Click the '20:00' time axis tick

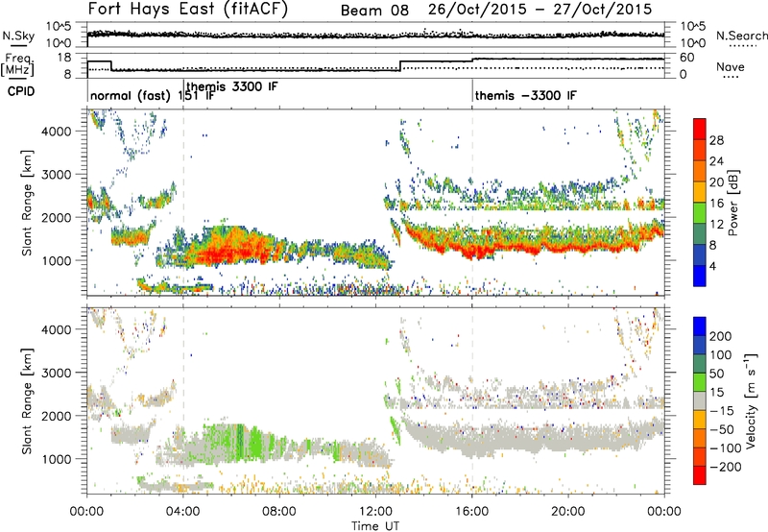(568, 512)
